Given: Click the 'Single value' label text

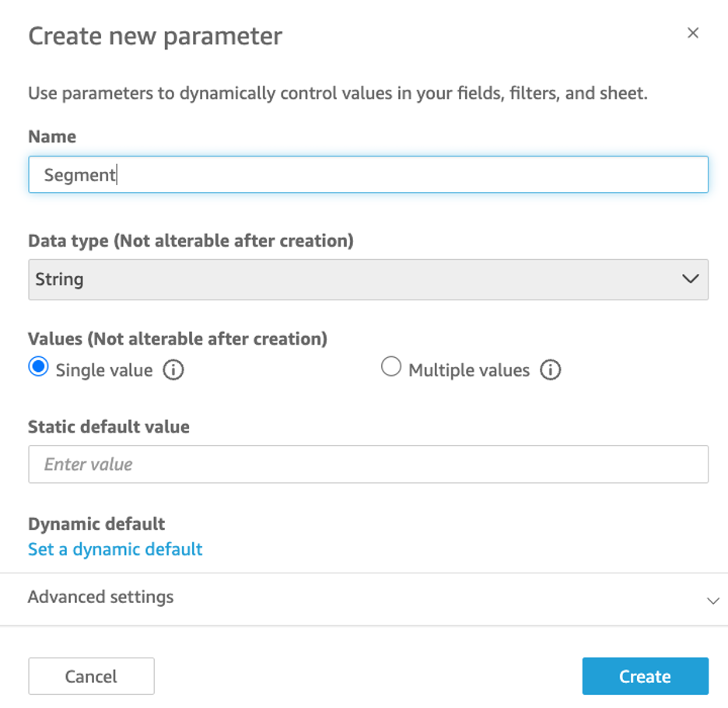Looking at the screenshot, I should click(103, 370).
